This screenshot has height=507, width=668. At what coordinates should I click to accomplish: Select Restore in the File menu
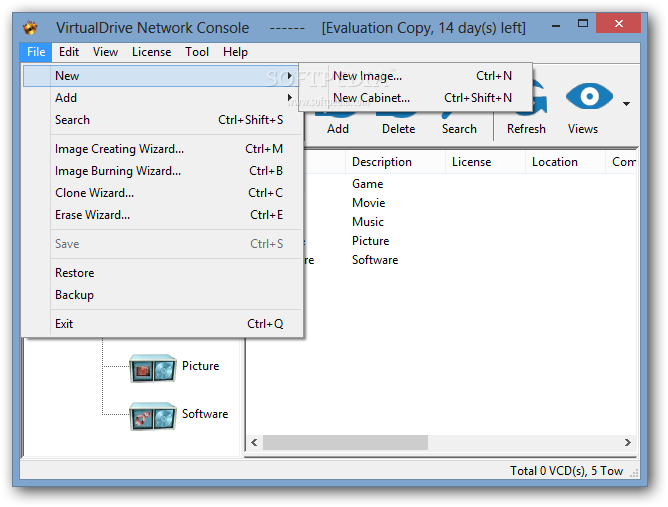(x=163, y=273)
